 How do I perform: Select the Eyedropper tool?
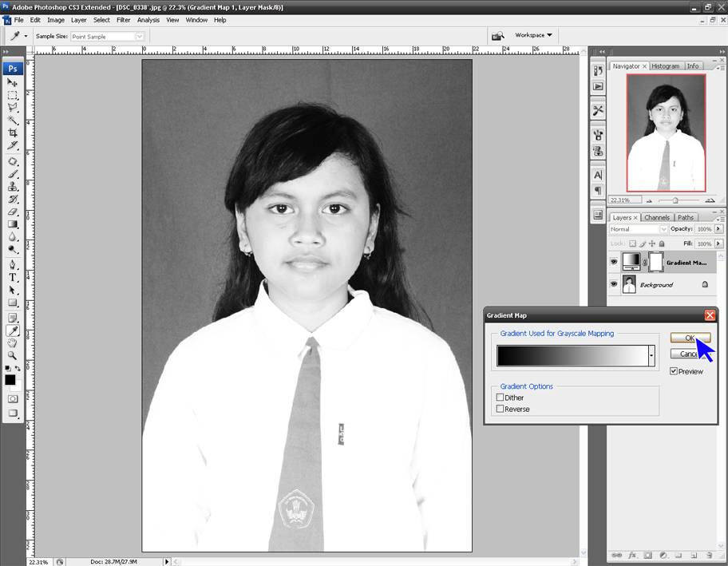pos(13,329)
